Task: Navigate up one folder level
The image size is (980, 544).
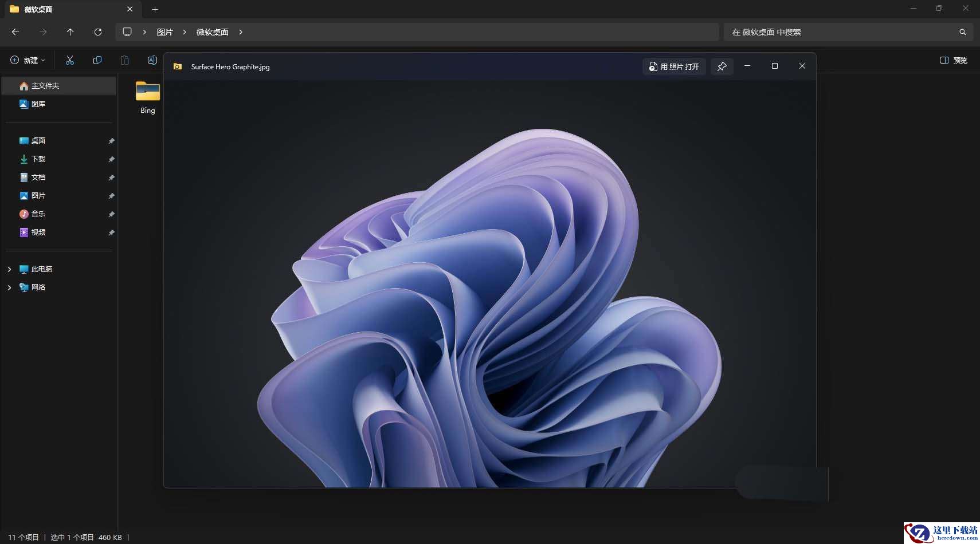Action: pyautogui.click(x=70, y=32)
